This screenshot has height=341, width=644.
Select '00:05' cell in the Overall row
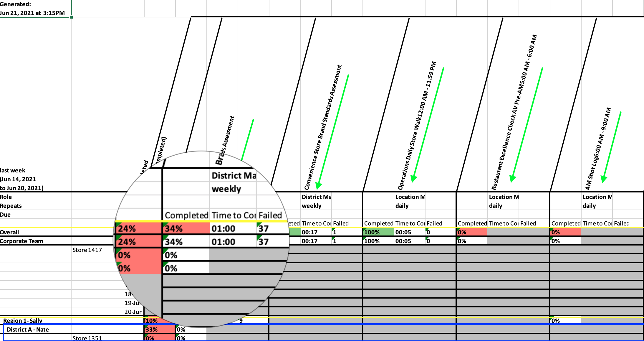pyautogui.click(x=410, y=232)
